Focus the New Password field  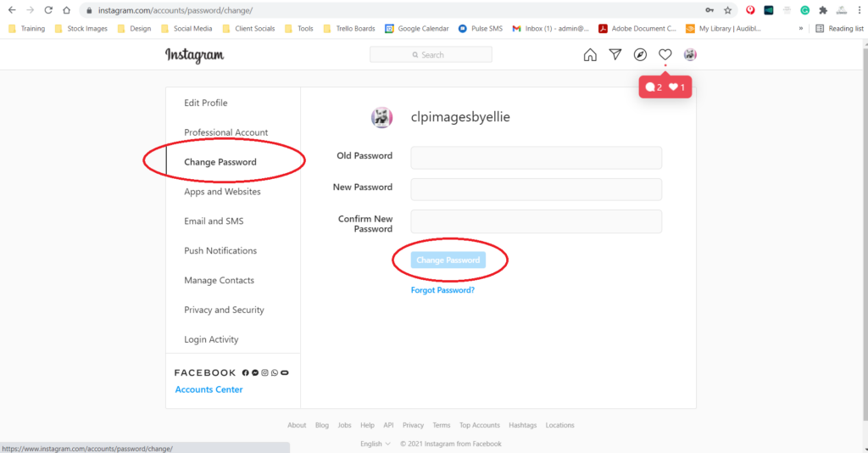coord(536,189)
